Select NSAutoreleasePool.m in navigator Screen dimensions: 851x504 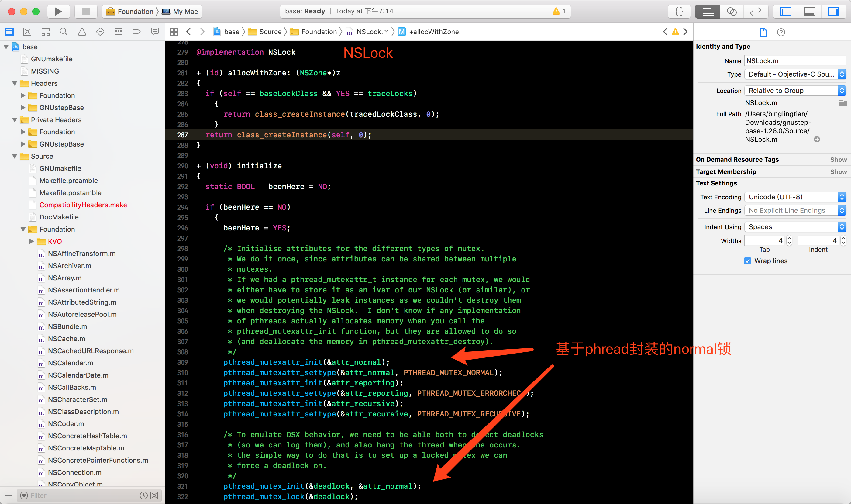(83, 315)
